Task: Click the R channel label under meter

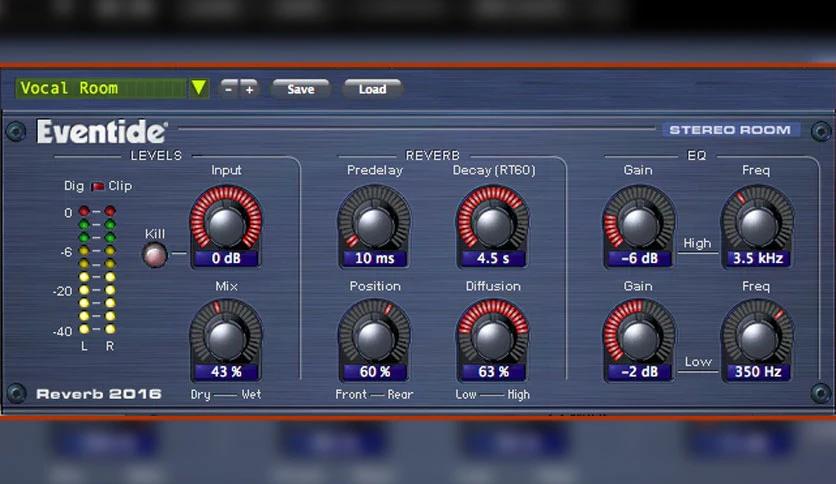Action: point(110,346)
